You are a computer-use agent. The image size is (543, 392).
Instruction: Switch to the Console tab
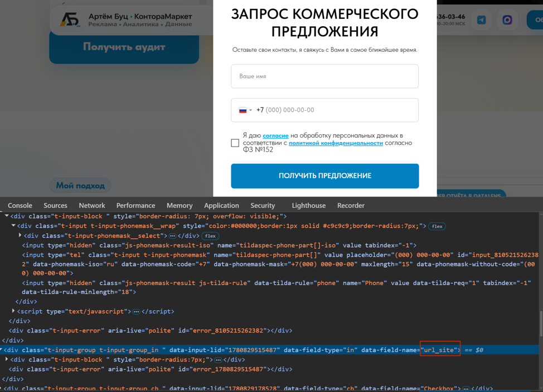(x=20, y=205)
